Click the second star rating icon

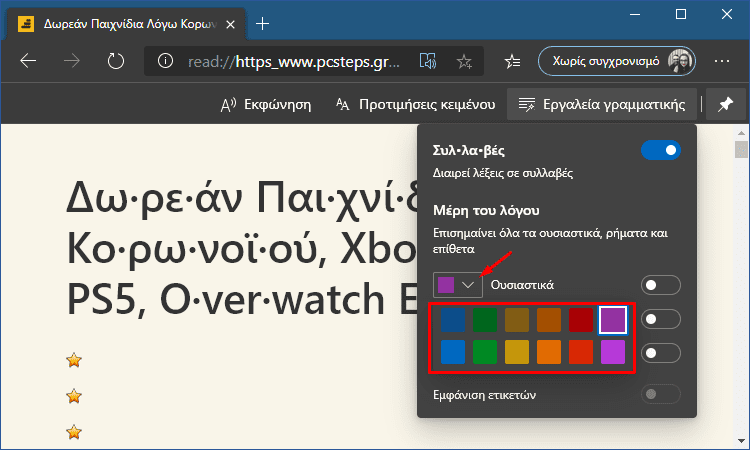74,396
